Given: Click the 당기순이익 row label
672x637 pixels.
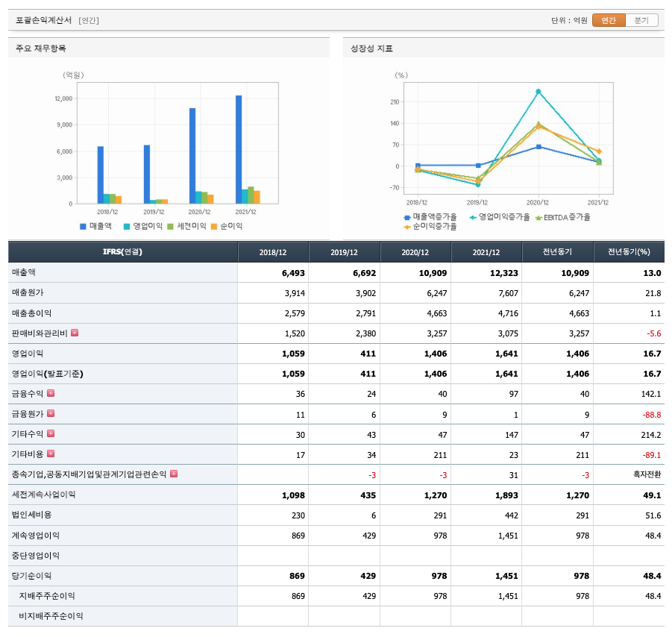Looking at the screenshot, I should 31,575.
